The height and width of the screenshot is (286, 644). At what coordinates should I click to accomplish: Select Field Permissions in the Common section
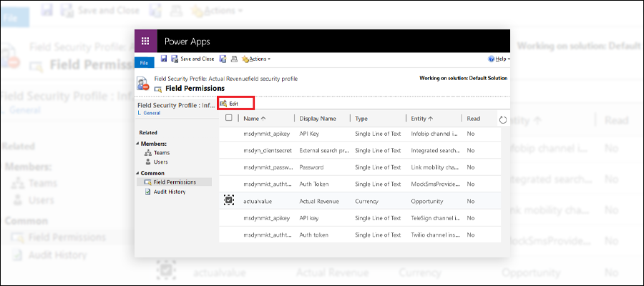click(x=174, y=182)
